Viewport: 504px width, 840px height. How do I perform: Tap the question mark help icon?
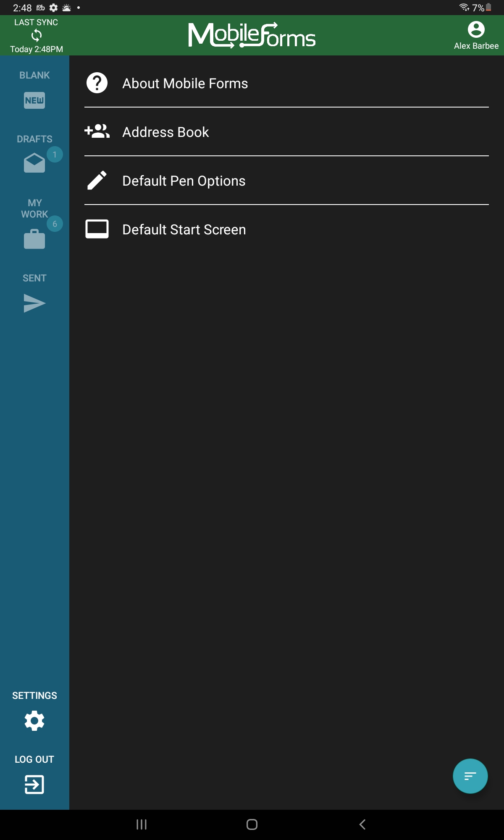[97, 83]
